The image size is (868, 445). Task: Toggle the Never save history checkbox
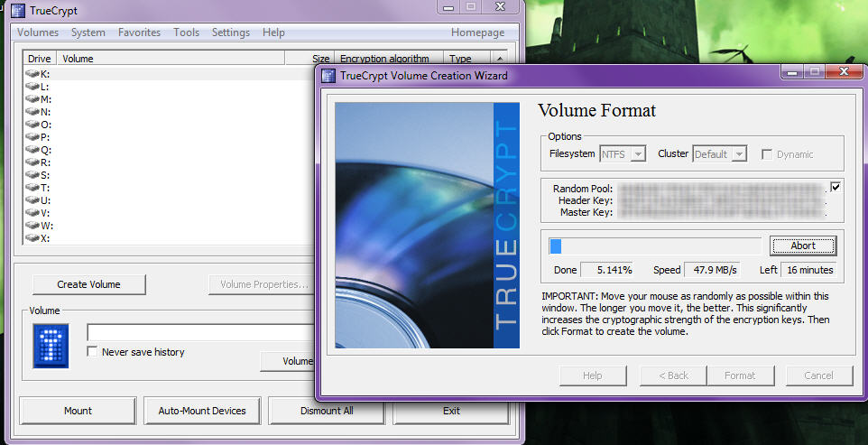coord(92,351)
